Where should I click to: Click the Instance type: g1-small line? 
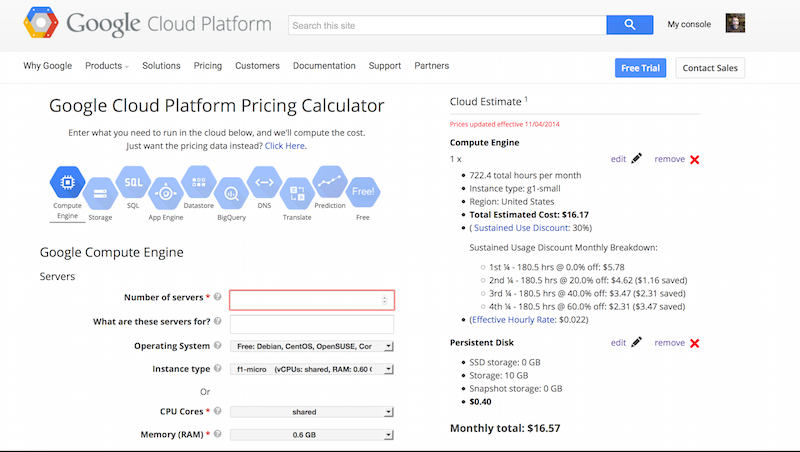point(515,188)
